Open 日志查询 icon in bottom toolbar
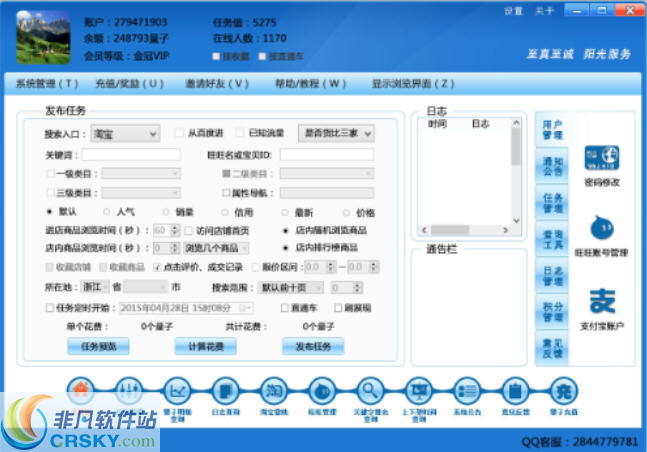Screen dimensions: 647x452 (225, 390)
